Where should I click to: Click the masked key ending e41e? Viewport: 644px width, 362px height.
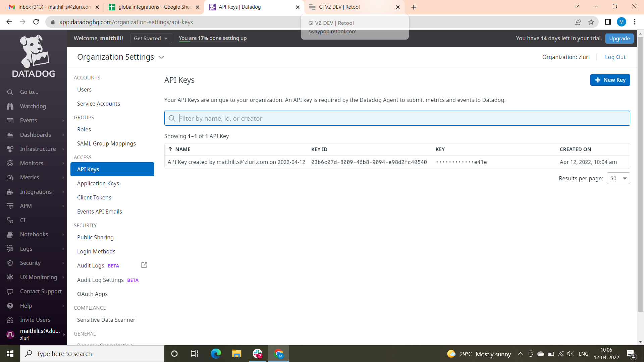click(461, 162)
